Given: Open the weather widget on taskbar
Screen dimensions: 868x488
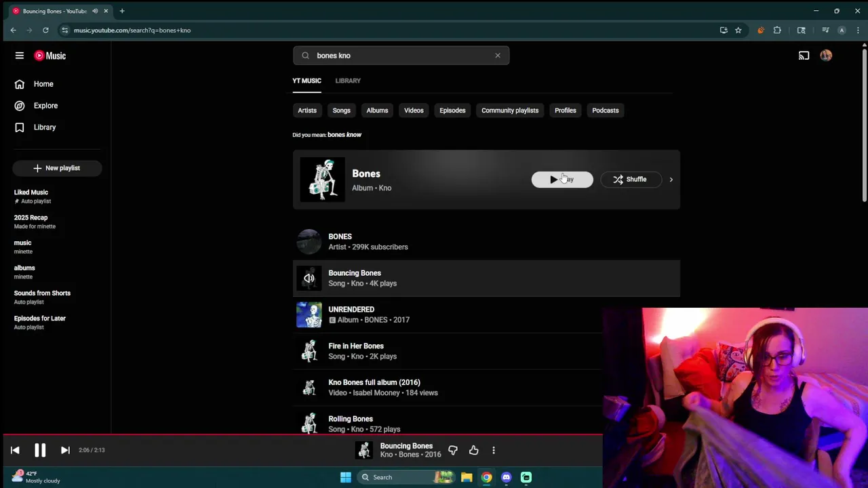Looking at the screenshot, I should tap(35, 477).
